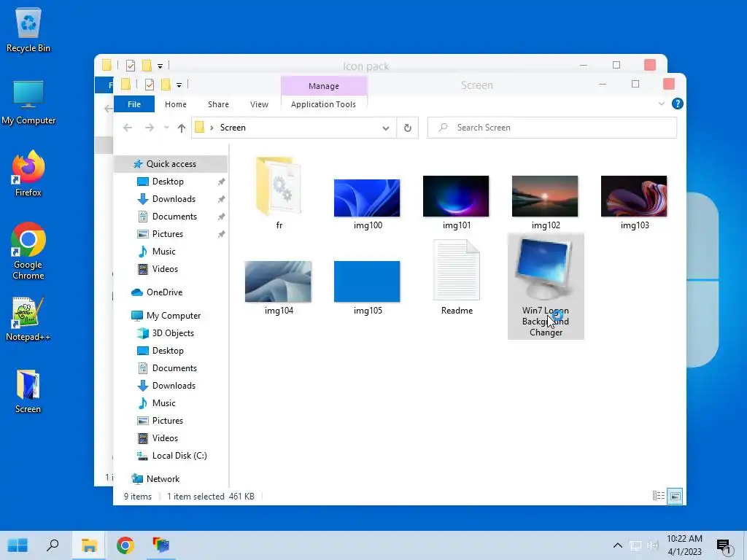Viewport: 747px width, 560px height.
Task: Open Chrome from the taskbar
Action: (125, 545)
